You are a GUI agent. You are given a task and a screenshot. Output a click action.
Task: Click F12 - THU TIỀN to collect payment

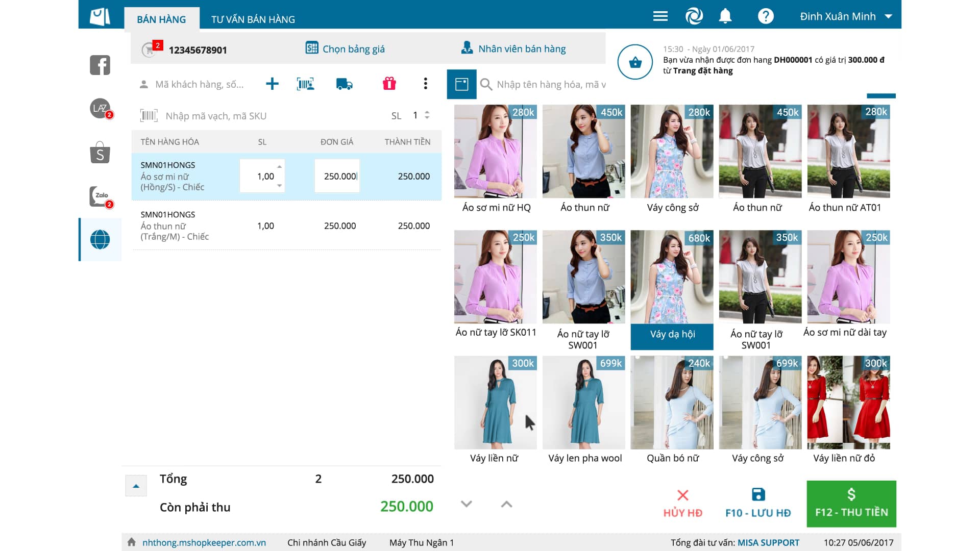point(850,504)
